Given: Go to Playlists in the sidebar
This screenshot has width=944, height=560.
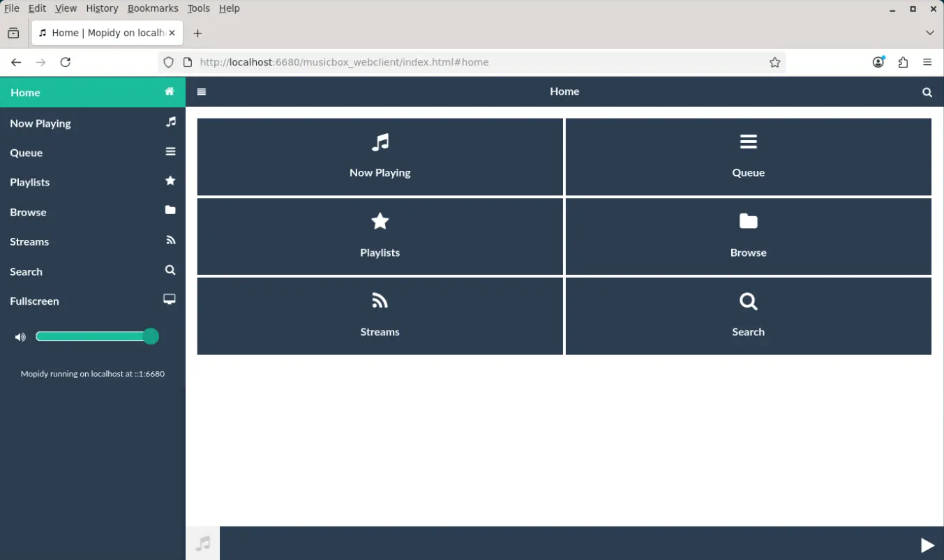Looking at the screenshot, I should (x=92, y=182).
